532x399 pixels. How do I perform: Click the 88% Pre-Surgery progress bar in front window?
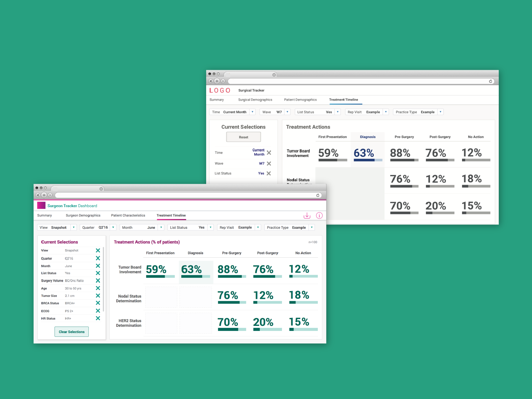(x=232, y=276)
